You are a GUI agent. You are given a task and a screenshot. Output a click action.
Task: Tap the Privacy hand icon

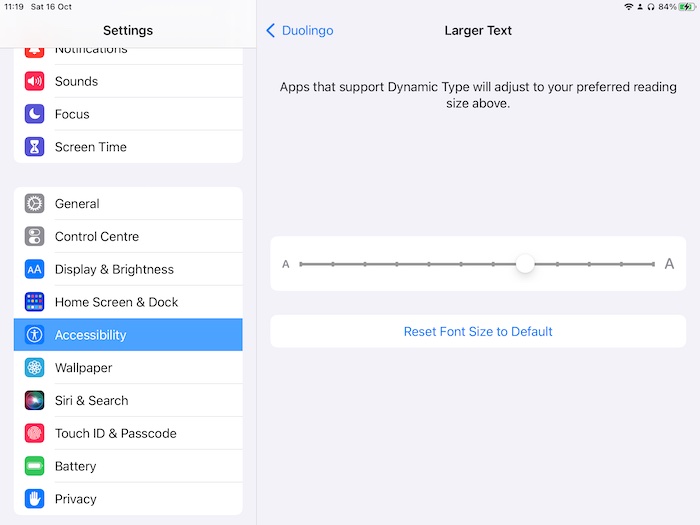pyautogui.click(x=35, y=499)
